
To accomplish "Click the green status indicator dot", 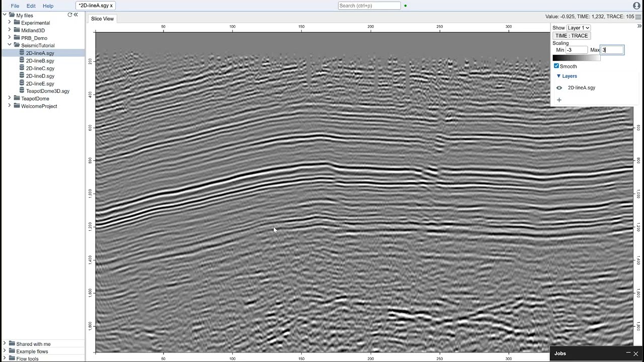I will [406, 6].
